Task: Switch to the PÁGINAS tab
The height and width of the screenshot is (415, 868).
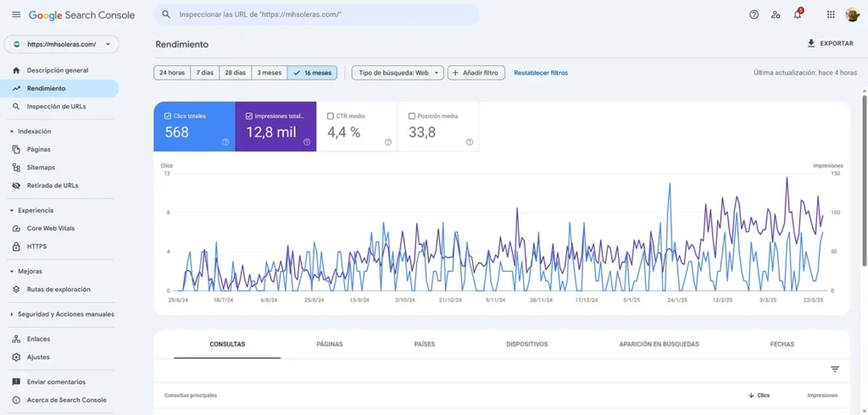Action: click(329, 345)
